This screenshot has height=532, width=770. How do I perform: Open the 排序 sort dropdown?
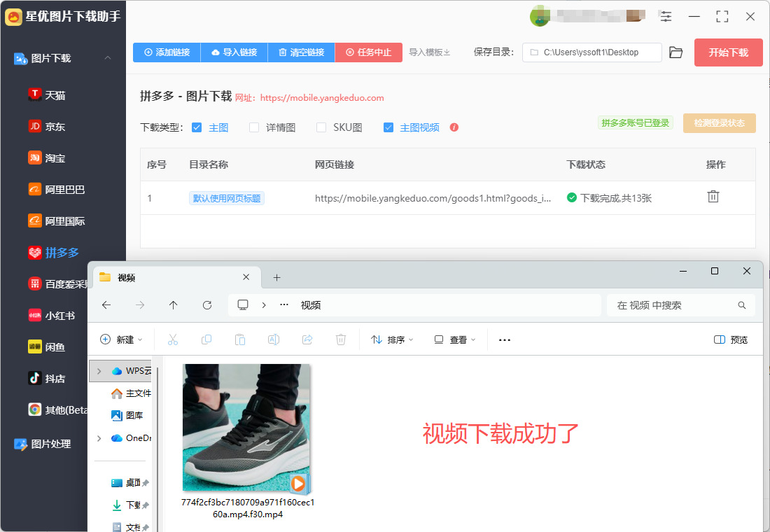point(392,339)
